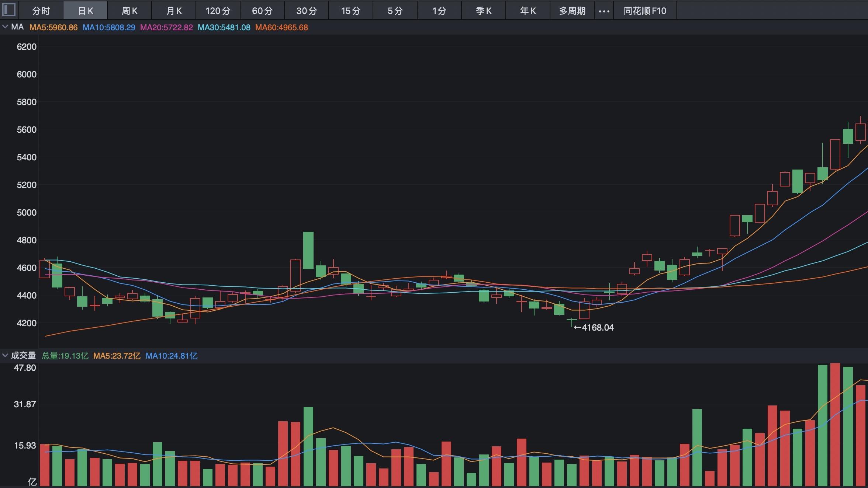Click the last red candlestick near 5600
This screenshot has width=868, height=488.
pos(861,132)
